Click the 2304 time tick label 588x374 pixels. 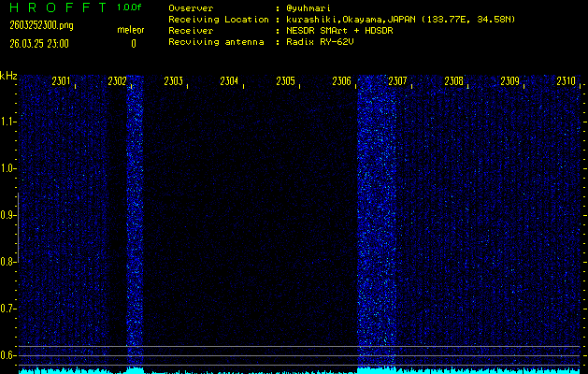click(x=229, y=81)
